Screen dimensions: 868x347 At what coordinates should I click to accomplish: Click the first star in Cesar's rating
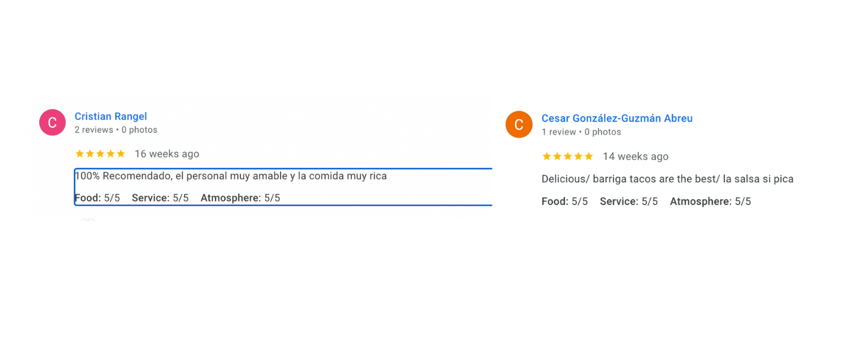[x=547, y=157]
